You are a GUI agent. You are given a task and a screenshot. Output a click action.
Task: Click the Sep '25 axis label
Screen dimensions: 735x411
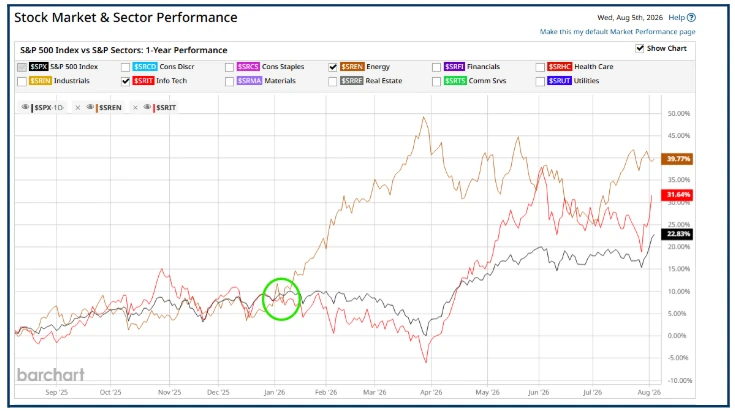coord(56,392)
